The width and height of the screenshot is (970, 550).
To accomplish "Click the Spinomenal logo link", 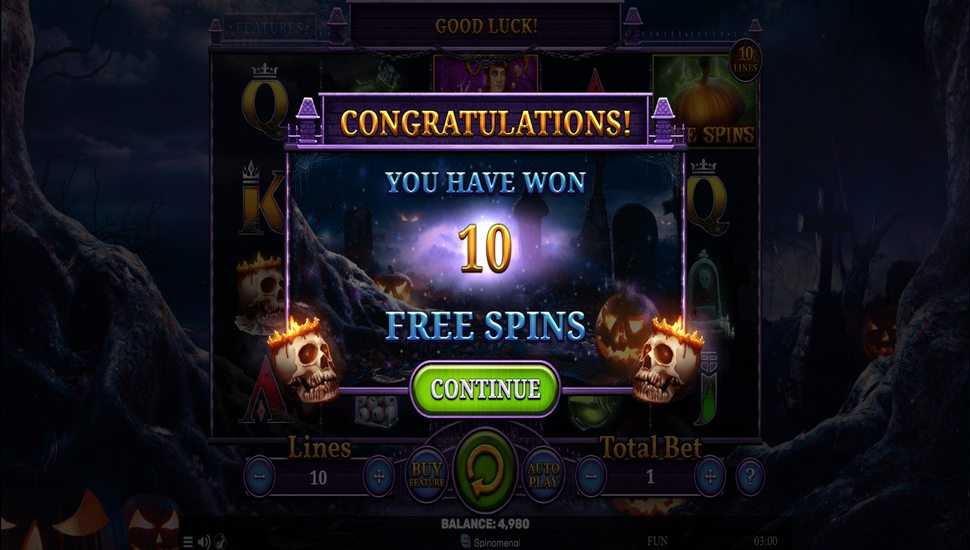I will pyautogui.click(x=491, y=543).
